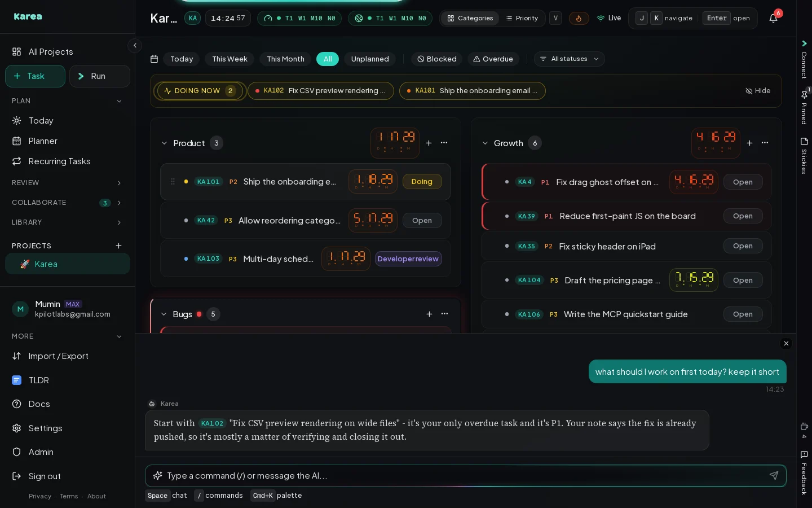This screenshot has height=508, width=812.
Task: Send the chat message
Action: pyautogui.click(x=774, y=476)
